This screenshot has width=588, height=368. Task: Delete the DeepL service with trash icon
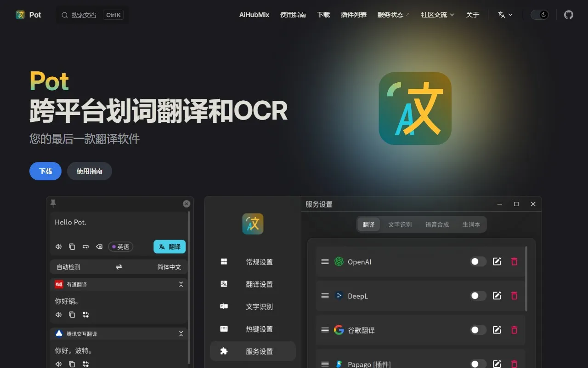[514, 296]
